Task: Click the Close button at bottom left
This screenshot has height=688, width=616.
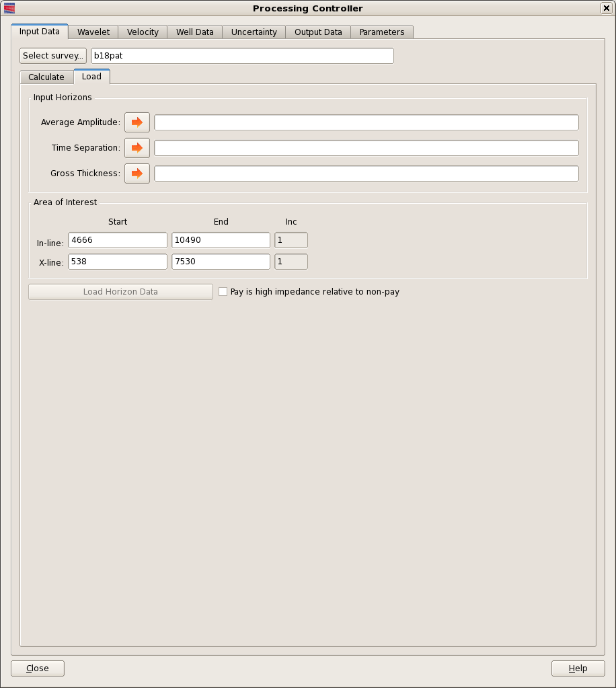Action: click(x=38, y=668)
